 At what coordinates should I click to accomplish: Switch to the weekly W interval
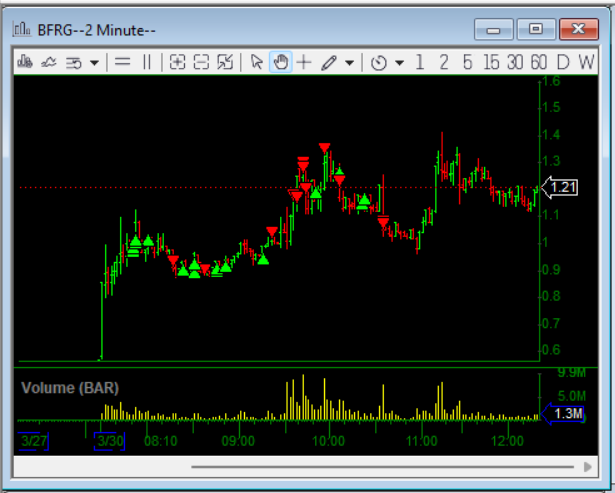(x=586, y=62)
